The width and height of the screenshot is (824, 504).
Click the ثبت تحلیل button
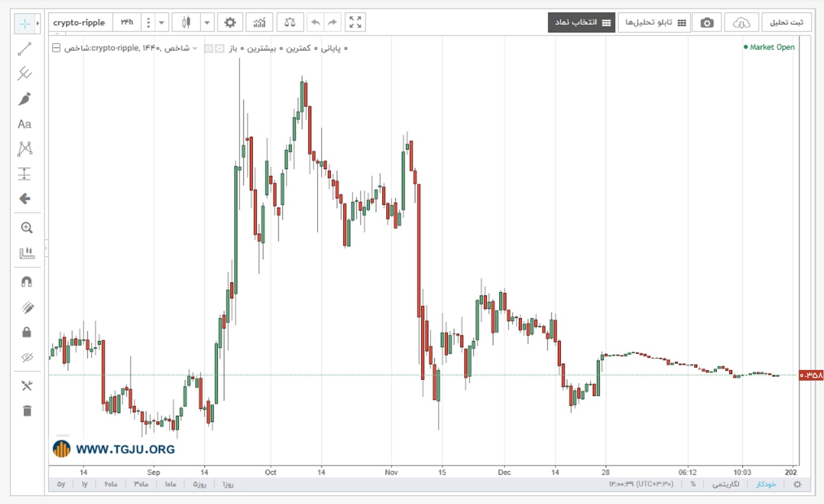coord(786,23)
